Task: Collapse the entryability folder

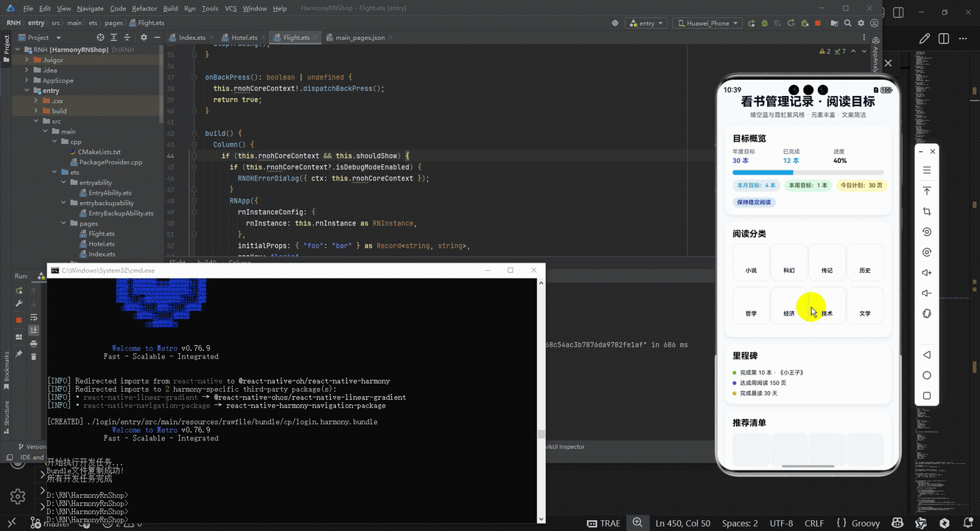Action: [63, 182]
